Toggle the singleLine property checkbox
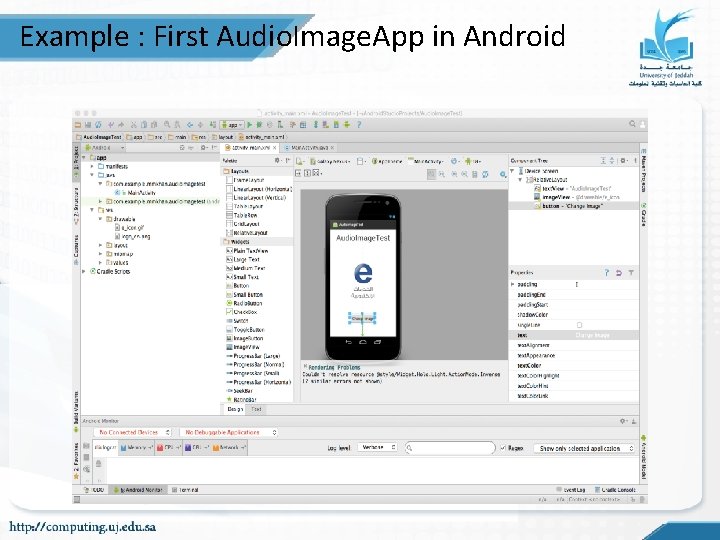Image resolution: width=720 pixels, height=540 pixels. tap(579, 325)
